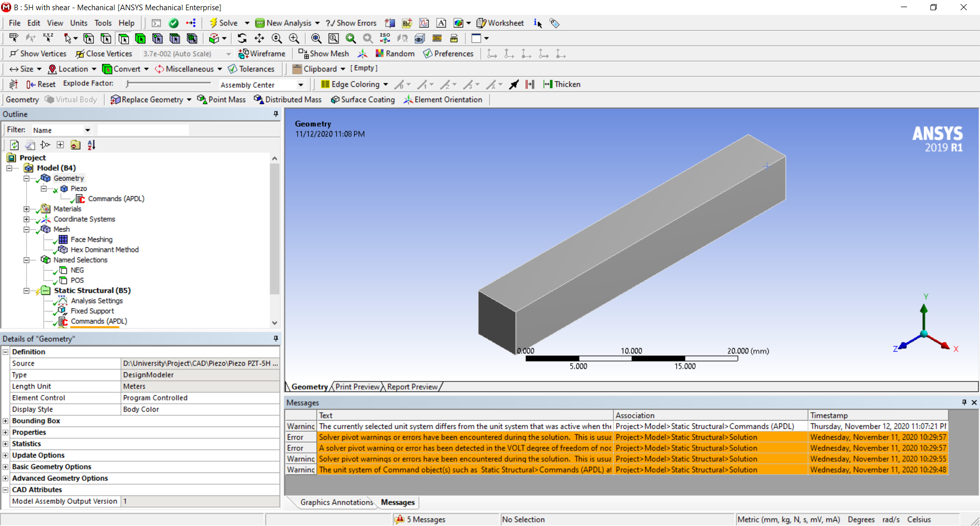Screen dimensions: 980x526
Task: Expand the Materials tree node
Action: pos(26,209)
